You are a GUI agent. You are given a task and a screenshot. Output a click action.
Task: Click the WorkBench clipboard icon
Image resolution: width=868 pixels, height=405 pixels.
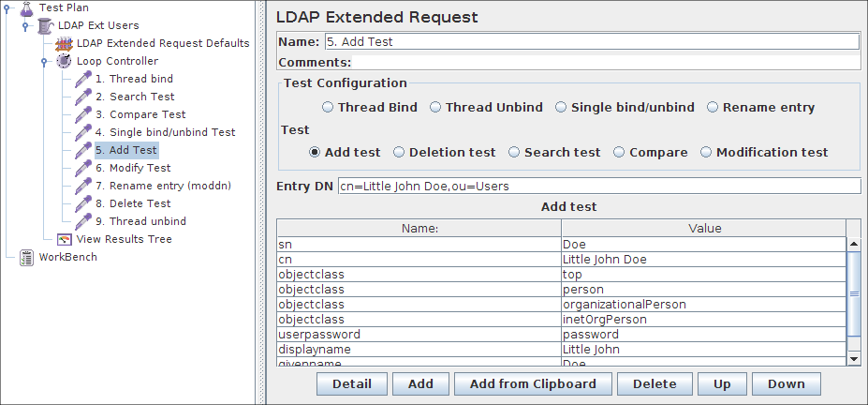pyautogui.click(x=26, y=257)
